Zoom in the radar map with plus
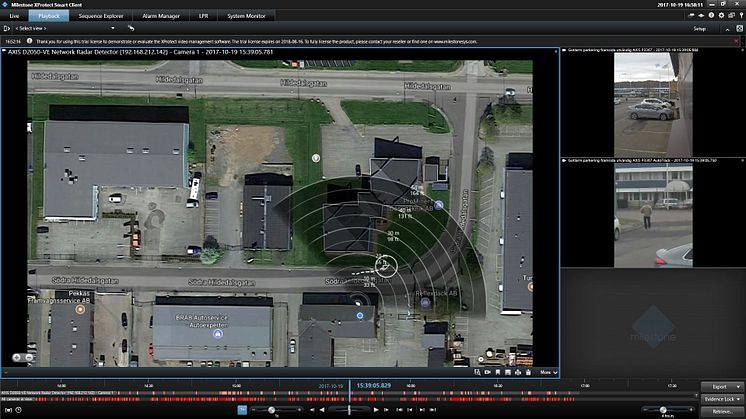 tap(17, 357)
